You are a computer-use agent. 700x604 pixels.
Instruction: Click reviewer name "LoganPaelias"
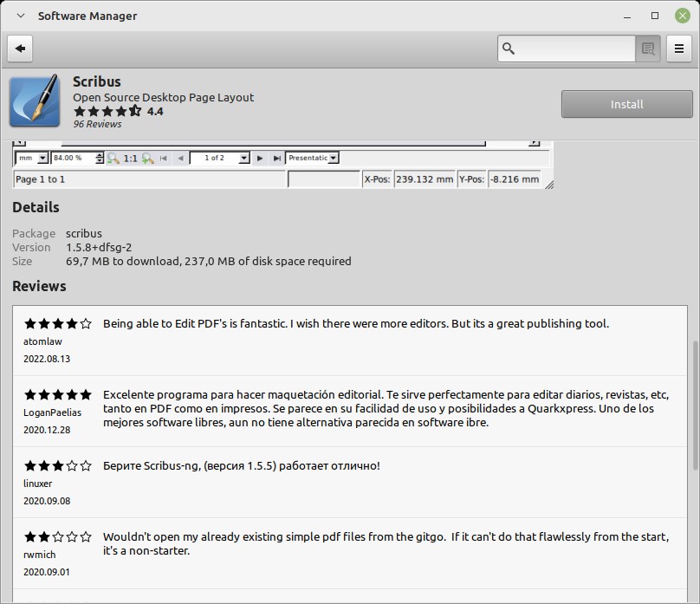52,412
